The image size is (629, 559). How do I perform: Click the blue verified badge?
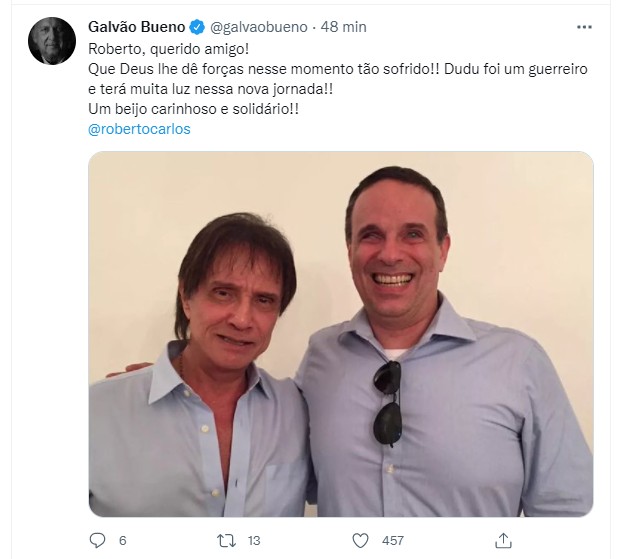coord(197,27)
